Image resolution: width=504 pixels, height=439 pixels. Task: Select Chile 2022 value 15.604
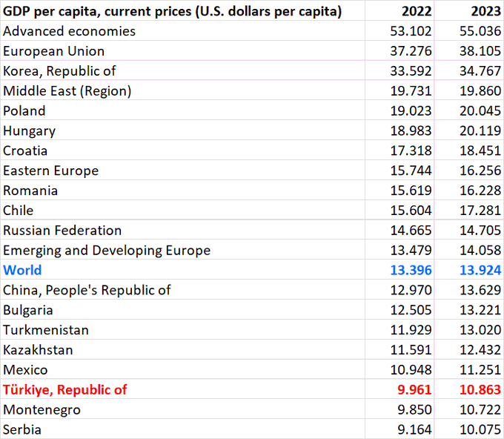click(411, 211)
